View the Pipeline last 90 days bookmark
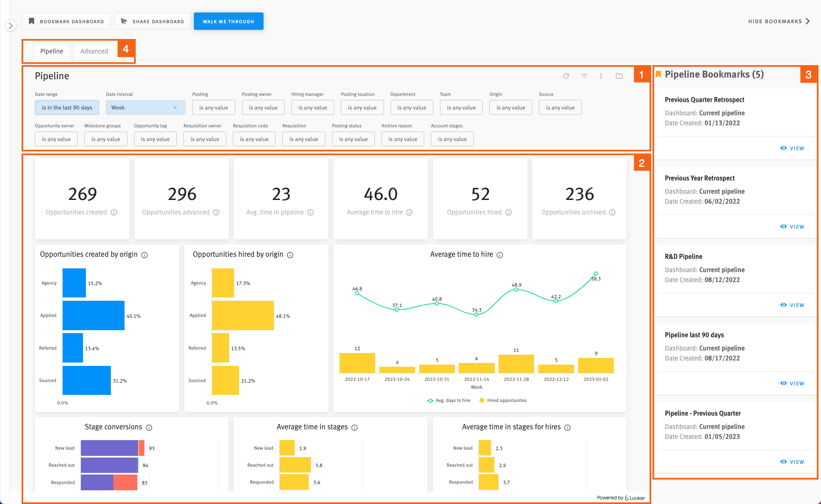Viewport: 821px width, 504px height. coord(792,383)
